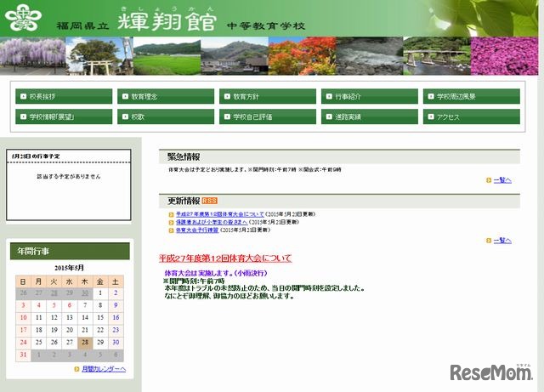Open red heading 平成27年度第12回体育大会について
The width and height of the screenshot is (544, 392).
tap(225, 258)
